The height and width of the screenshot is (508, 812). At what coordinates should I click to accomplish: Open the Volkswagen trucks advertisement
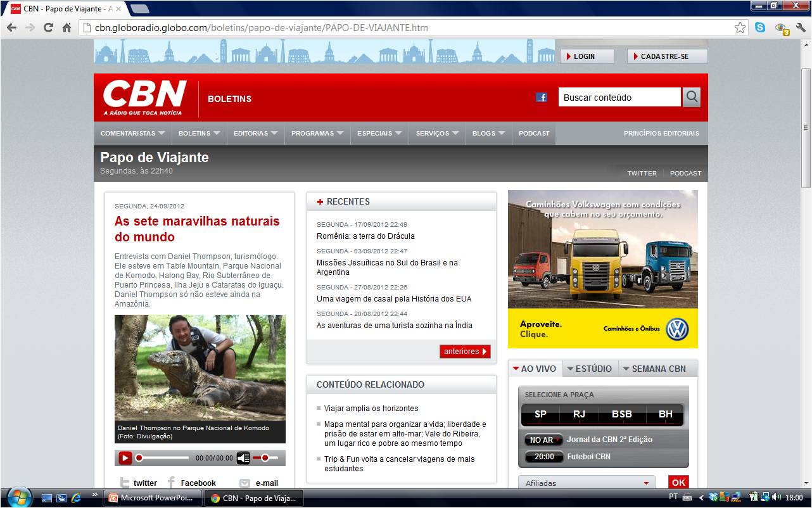pos(602,269)
